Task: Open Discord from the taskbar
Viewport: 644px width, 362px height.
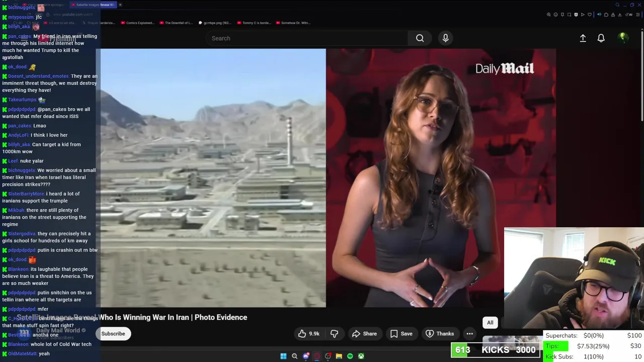Action: (x=306, y=356)
